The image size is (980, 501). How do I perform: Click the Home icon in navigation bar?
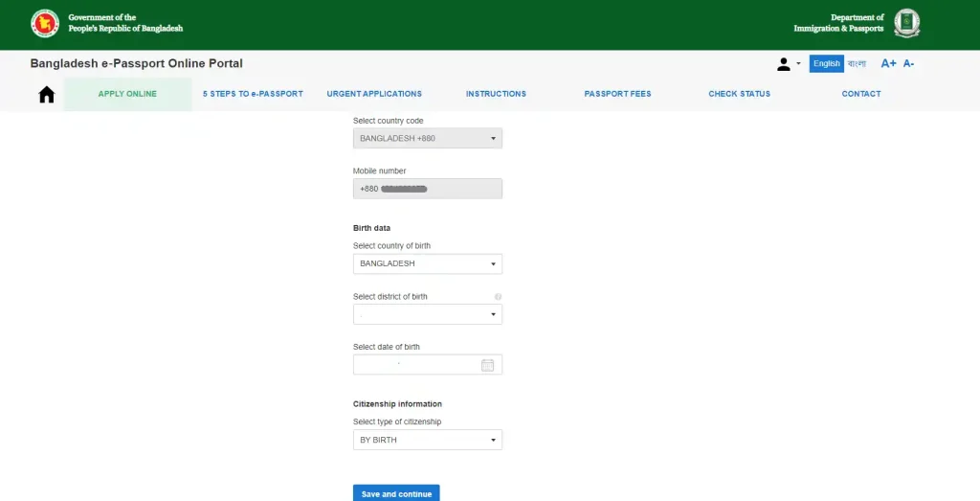[46, 94]
